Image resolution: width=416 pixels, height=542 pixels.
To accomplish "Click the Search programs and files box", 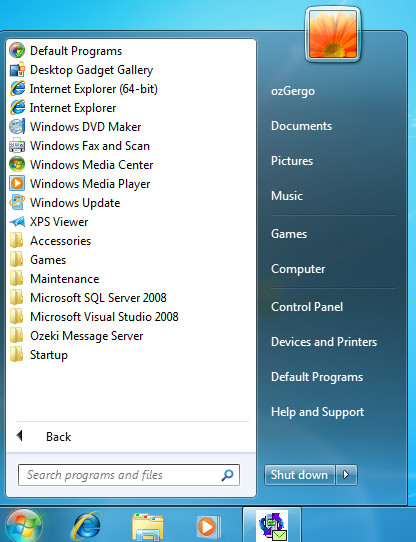I will 129,475.
